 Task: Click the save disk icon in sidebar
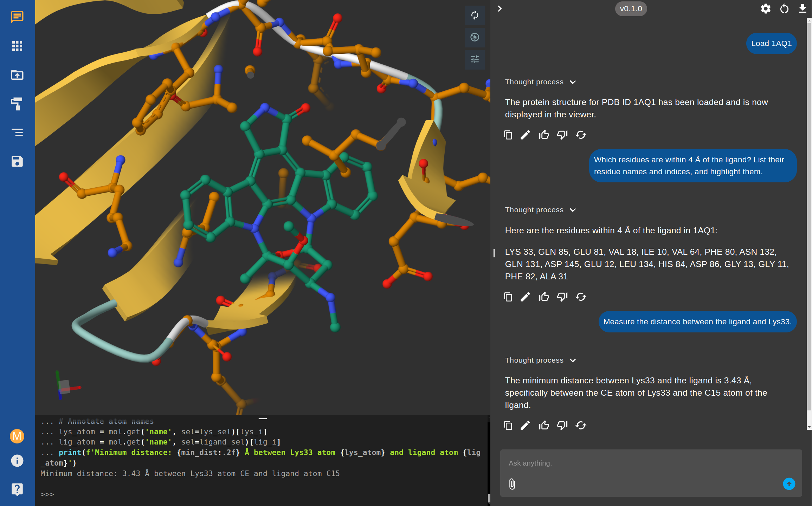[x=17, y=161]
